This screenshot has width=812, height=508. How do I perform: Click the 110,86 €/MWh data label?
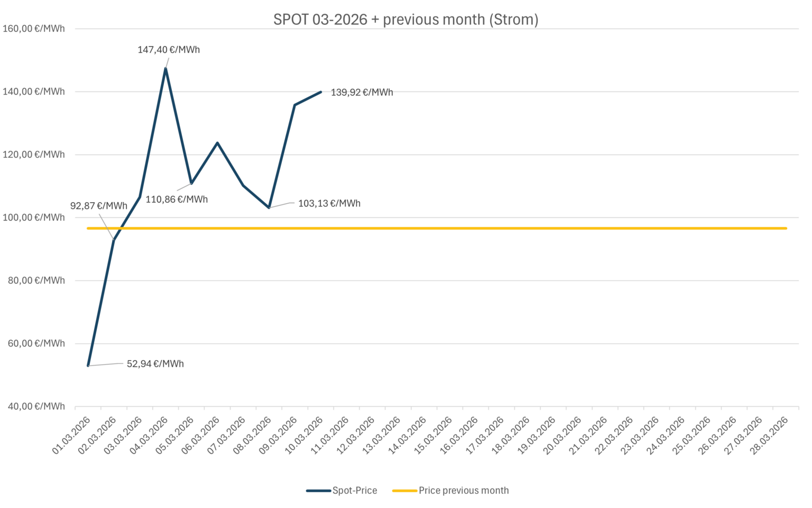pos(177,199)
